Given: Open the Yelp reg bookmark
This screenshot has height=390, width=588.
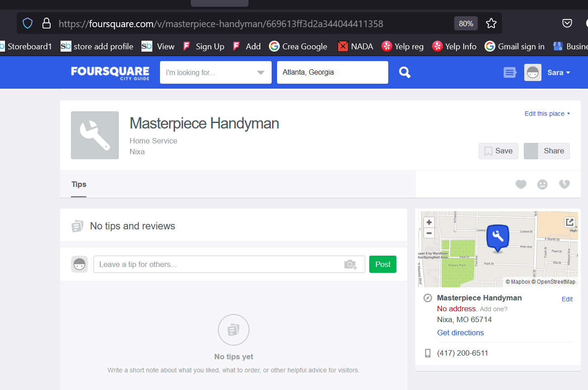Looking at the screenshot, I should [x=403, y=46].
